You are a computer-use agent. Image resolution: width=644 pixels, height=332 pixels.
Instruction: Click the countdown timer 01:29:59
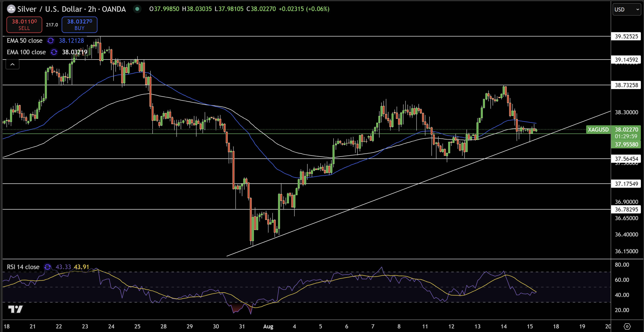click(x=626, y=136)
